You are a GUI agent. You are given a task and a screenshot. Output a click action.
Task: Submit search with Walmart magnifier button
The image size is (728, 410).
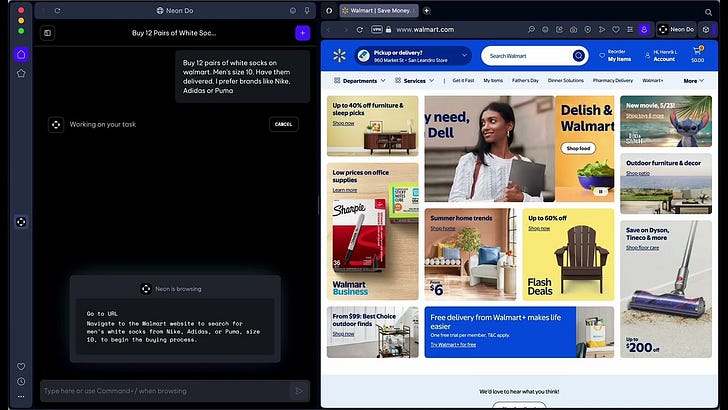578,56
